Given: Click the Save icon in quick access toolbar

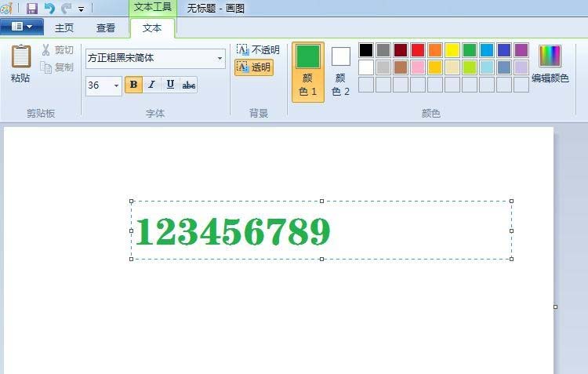Looking at the screenshot, I should [32, 8].
